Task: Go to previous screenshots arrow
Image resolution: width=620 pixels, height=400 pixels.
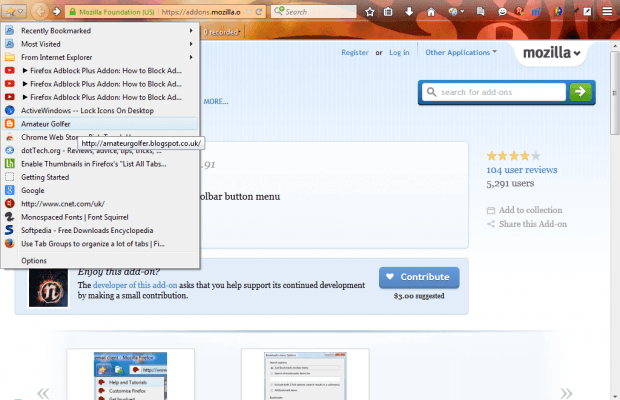Action: [43, 393]
